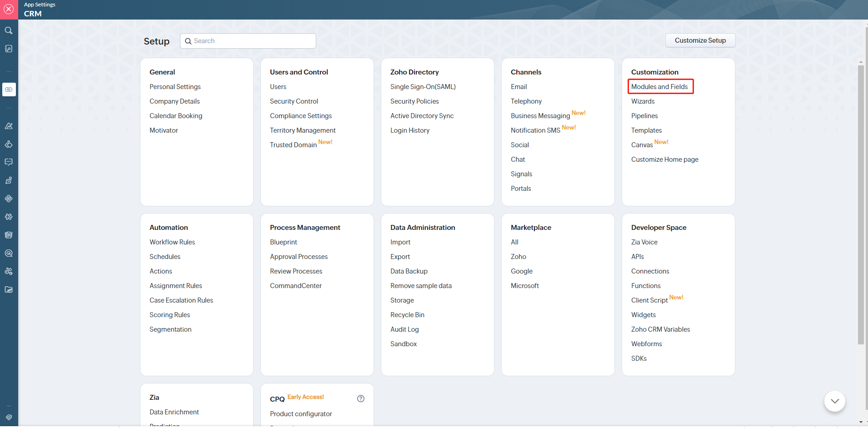Open Blueprint under Process Management
868x428 pixels.
284,242
